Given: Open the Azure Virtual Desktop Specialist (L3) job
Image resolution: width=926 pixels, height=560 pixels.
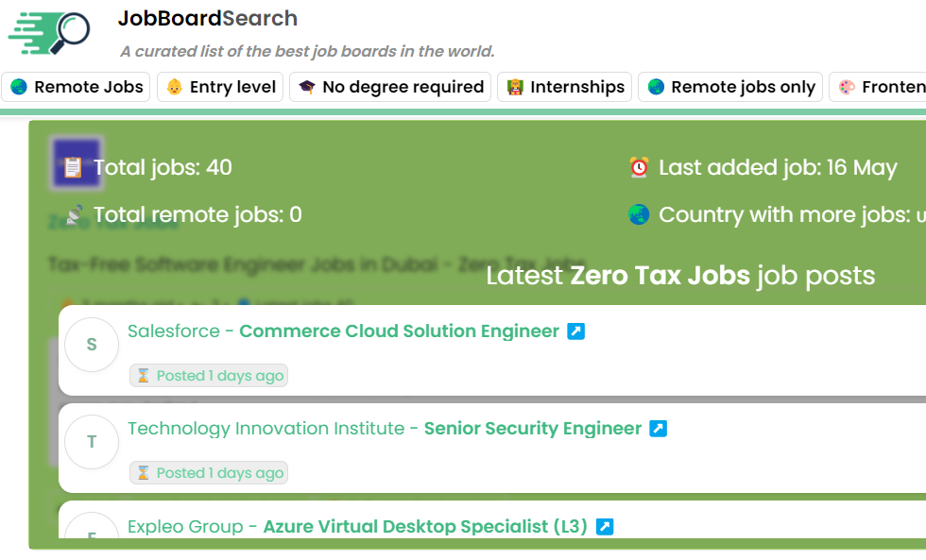Looking at the screenshot, I should point(425,527).
